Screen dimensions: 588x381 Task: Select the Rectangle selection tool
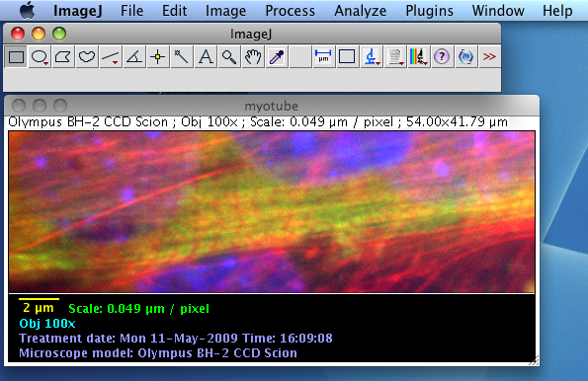16,57
